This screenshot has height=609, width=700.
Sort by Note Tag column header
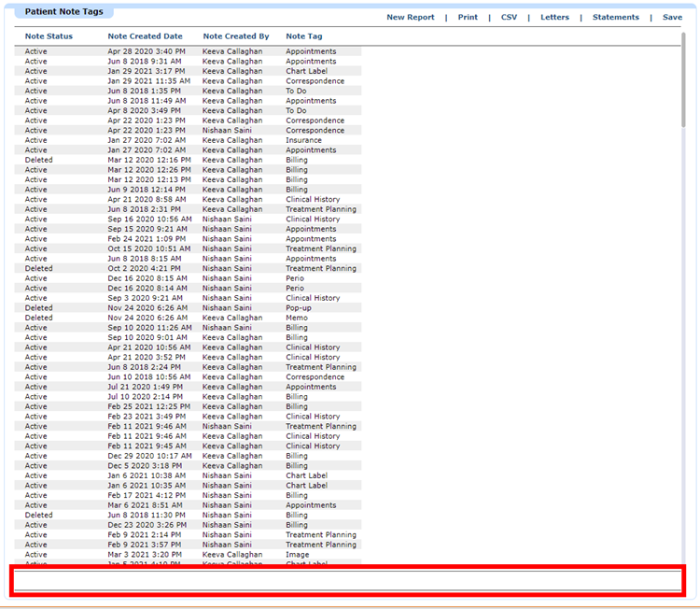(304, 36)
